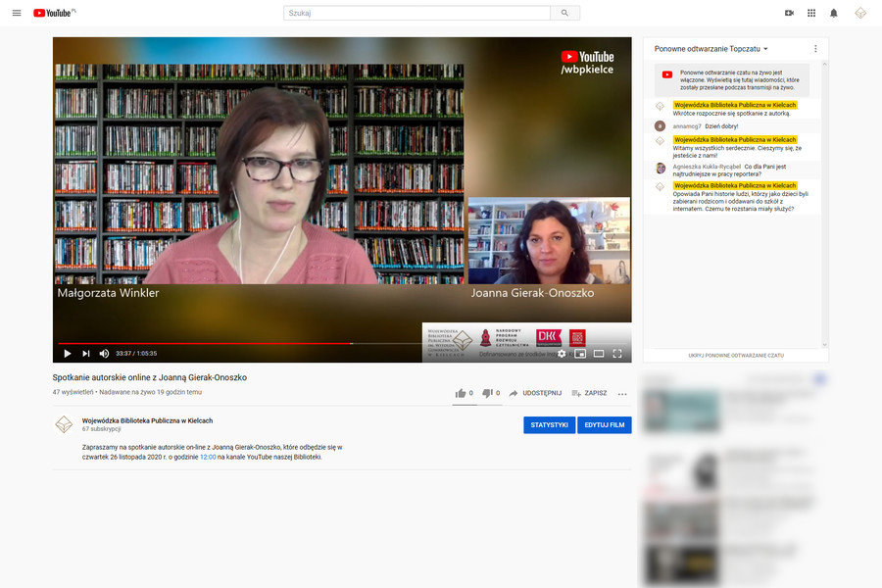
Task: Open the hamburger guide menu
Action: (17, 13)
